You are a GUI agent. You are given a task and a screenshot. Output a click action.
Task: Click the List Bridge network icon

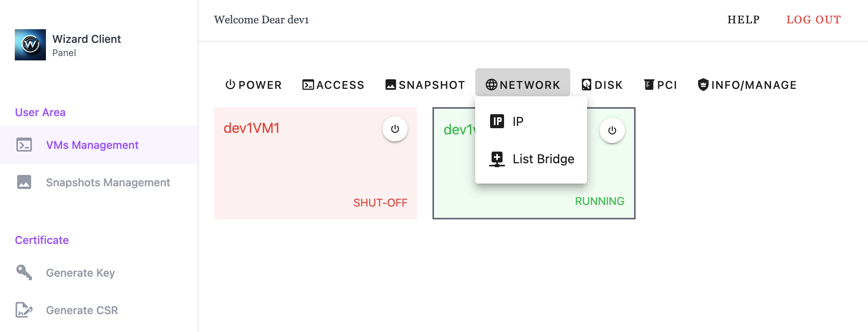coord(497,159)
